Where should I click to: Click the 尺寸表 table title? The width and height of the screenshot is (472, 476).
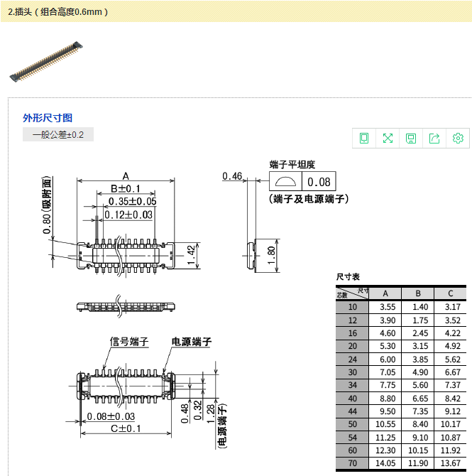348,276
